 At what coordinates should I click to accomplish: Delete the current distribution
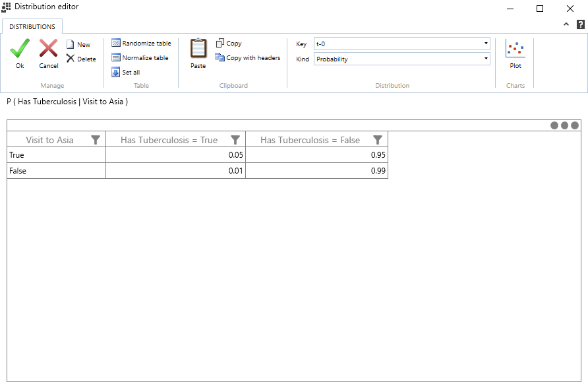click(x=81, y=59)
